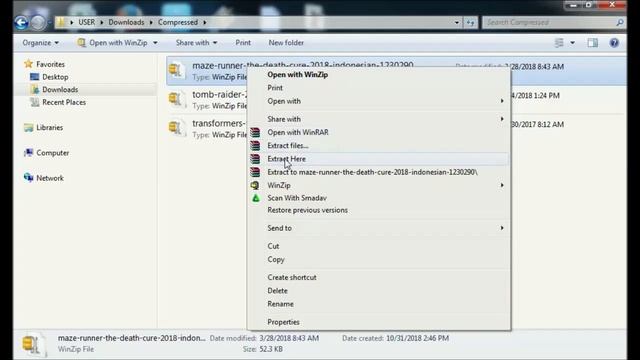Viewport: 640px width, 360px height.
Task: Click the Computer icon in sidebar
Action: tap(28, 153)
